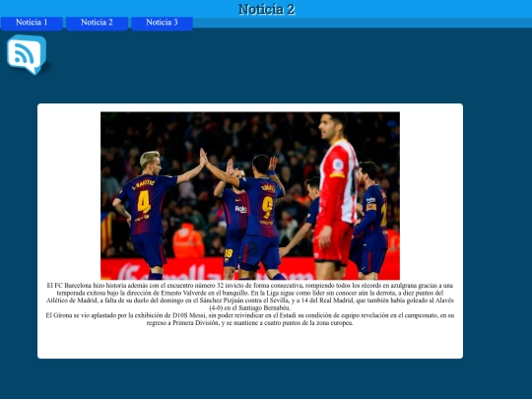The image size is (532, 399).
Task: Click the RSS feed speech-bubble icon
Action: click(x=27, y=54)
